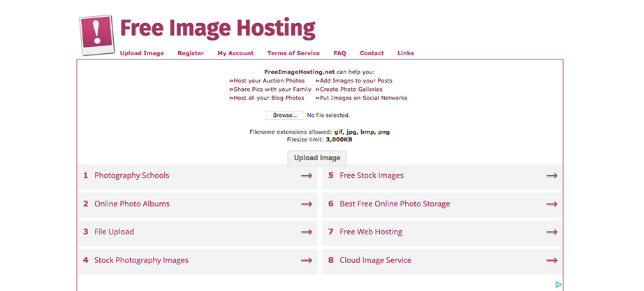
Task: Click the arrow beside Free Stock Images
Action: click(x=552, y=176)
